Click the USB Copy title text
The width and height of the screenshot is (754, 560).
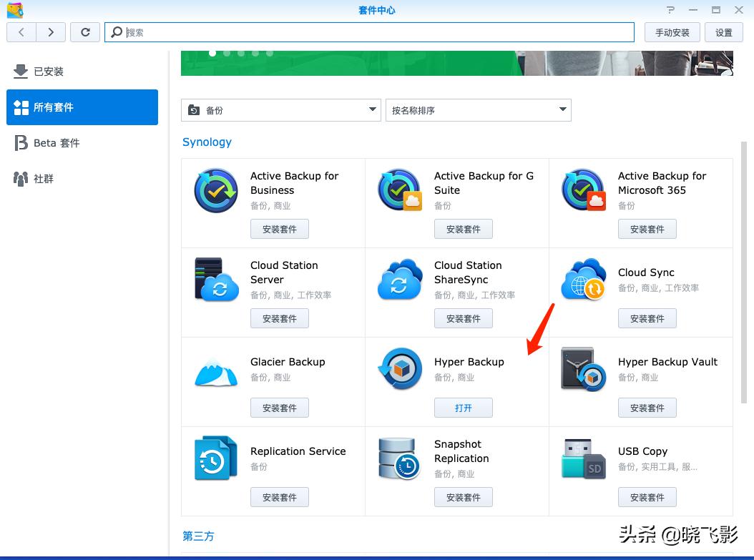[x=642, y=451]
